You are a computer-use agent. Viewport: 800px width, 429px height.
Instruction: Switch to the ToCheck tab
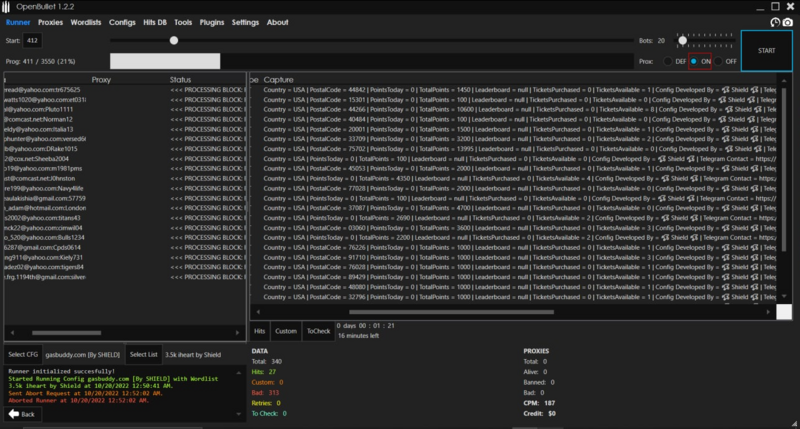coord(318,331)
